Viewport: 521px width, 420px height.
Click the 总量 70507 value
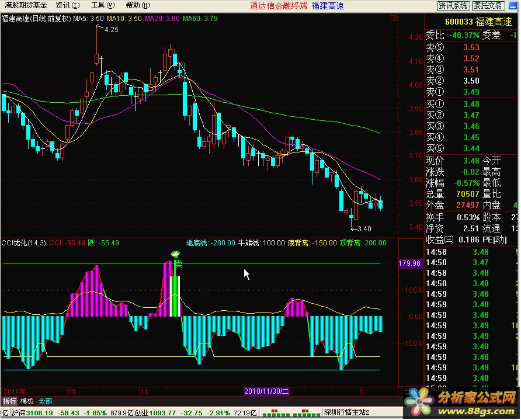click(467, 194)
